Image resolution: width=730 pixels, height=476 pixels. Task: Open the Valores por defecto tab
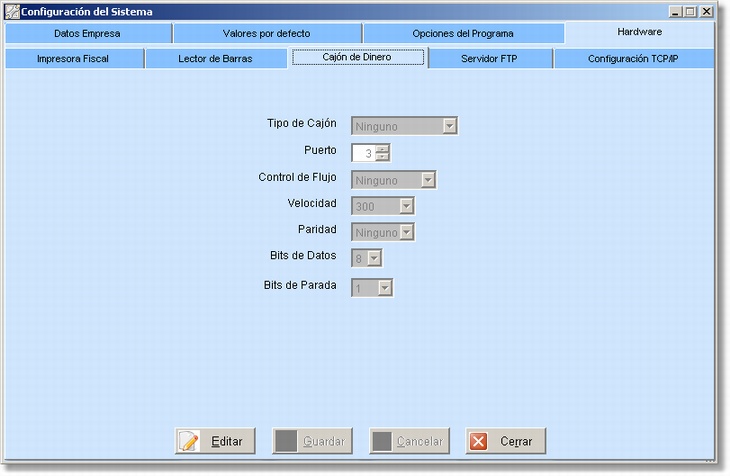pyautogui.click(x=266, y=33)
